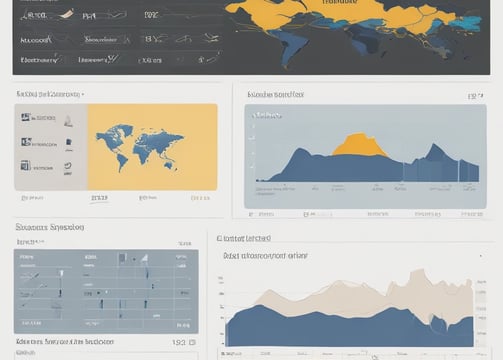Click the first square icon in map legend list
This screenshot has height=360, width=503.
(25, 117)
